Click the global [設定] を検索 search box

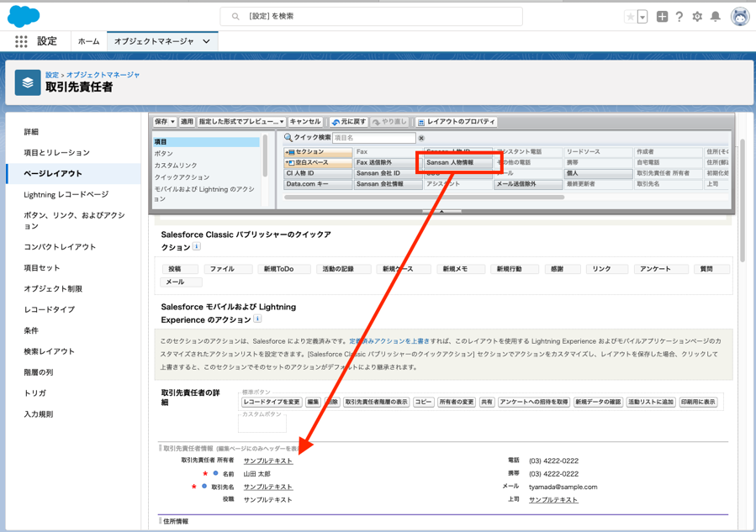click(371, 16)
